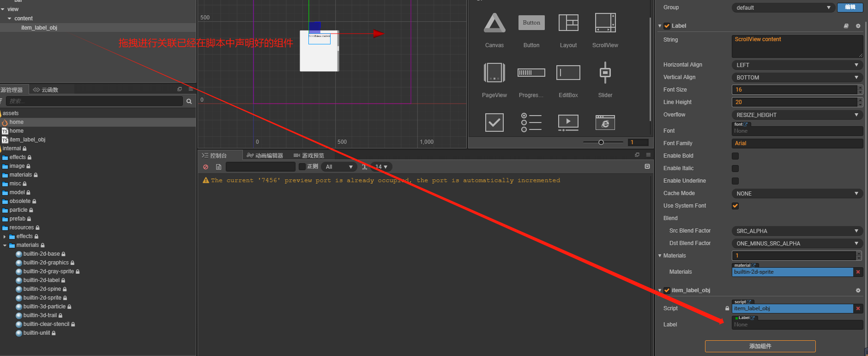Select the Toggle checkbox widget icon

494,123
